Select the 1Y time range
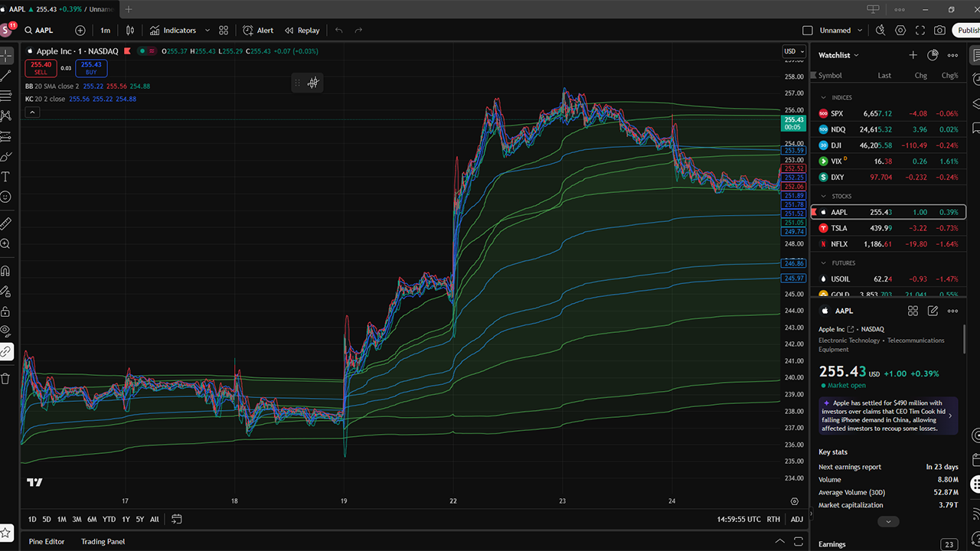Screen dimensions: 980x551 tap(126, 519)
